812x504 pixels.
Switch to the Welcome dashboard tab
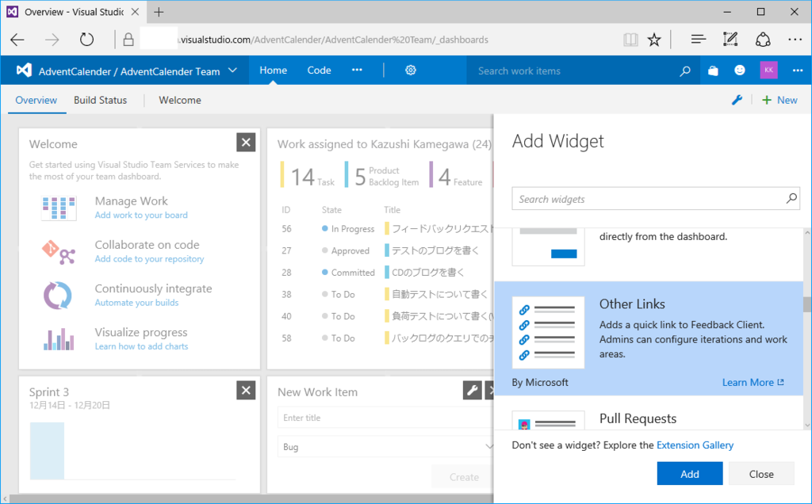(x=180, y=100)
